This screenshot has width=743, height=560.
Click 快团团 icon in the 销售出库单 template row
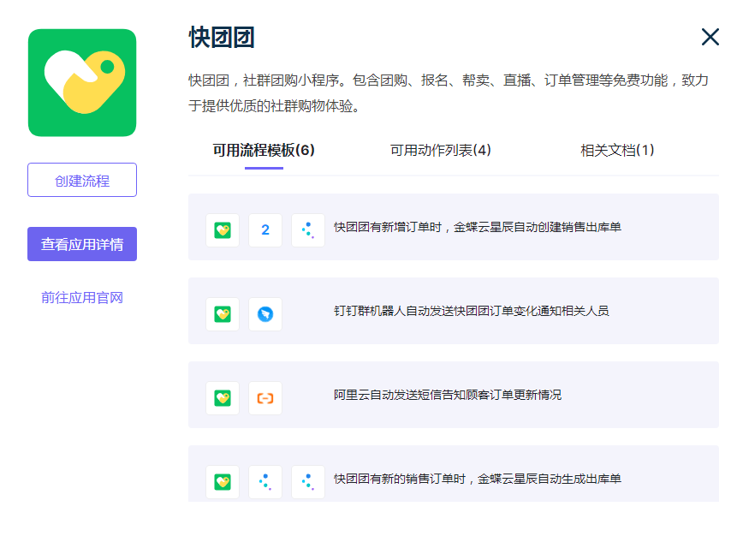coord(223,230)
